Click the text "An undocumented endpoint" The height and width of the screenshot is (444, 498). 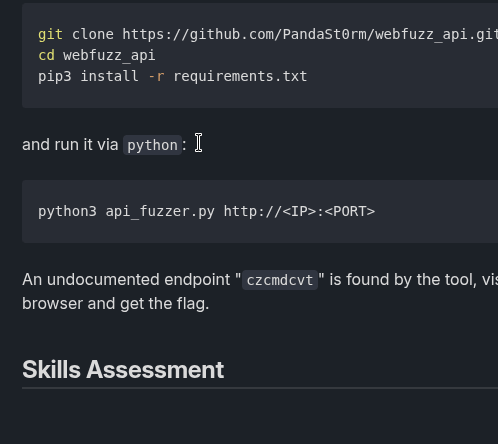click(126, 279)
